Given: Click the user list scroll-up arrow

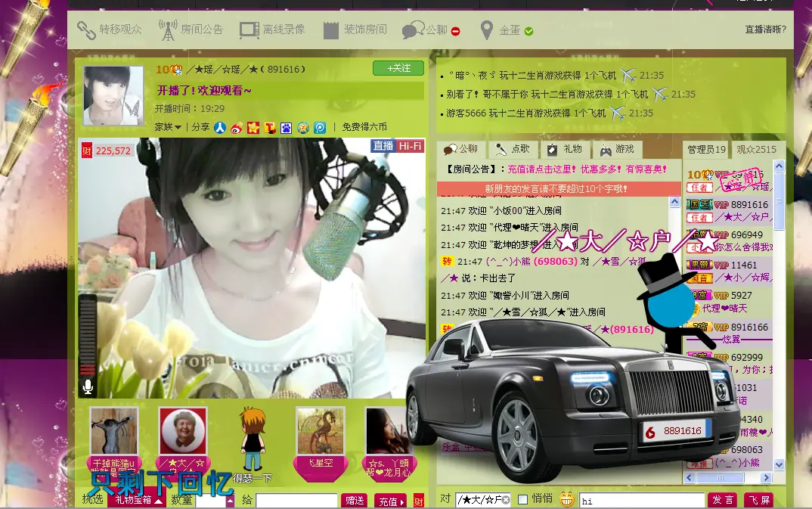Looking at the screenshot, I should pos(779,166).
